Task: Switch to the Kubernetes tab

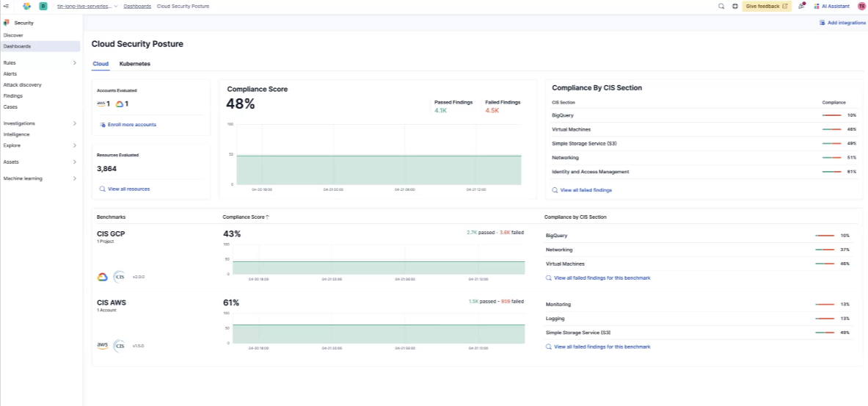Action: point(134,64)
